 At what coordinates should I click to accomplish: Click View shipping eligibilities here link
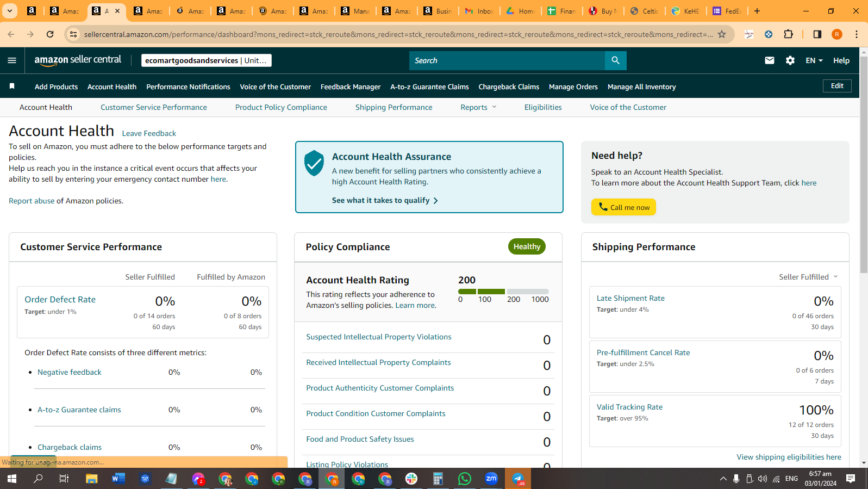(x=789, y=457)
